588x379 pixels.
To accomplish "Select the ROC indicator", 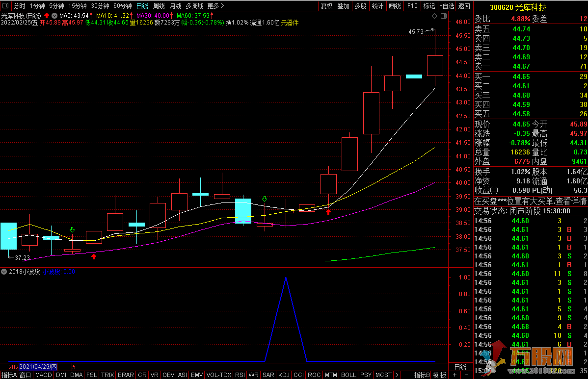I will click(314, 375).
